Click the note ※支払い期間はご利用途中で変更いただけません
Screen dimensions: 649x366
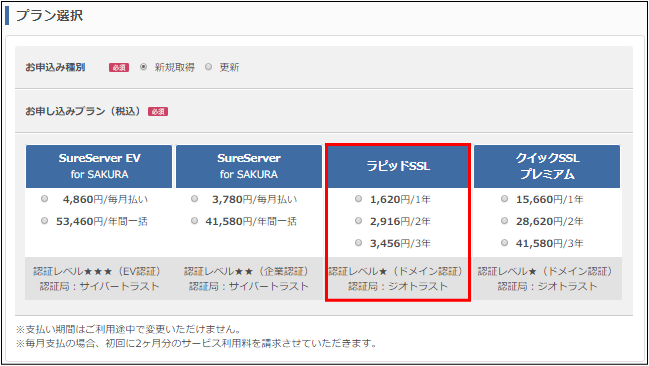[129, 330]
